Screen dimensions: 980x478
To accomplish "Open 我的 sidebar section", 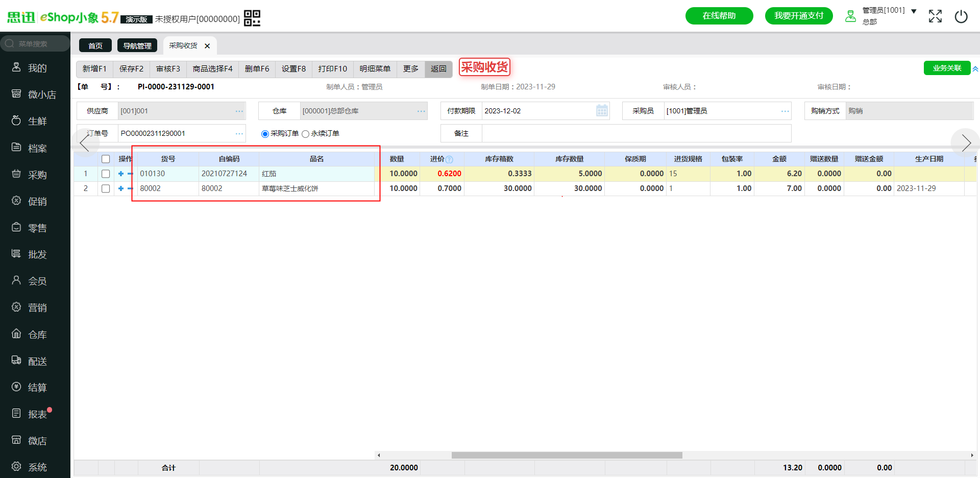I will (35, 68).
